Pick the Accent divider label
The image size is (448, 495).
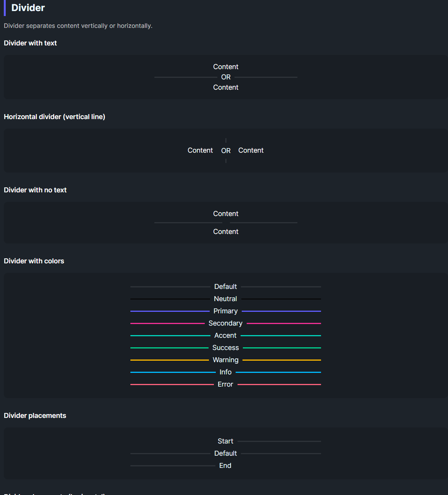[x=225, y=335]
